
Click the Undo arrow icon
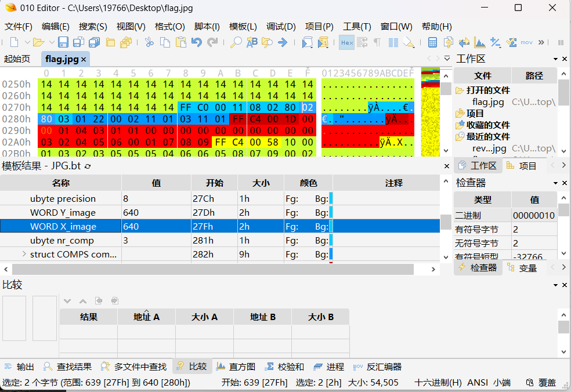pyautogui.click(x=197, y=42)
